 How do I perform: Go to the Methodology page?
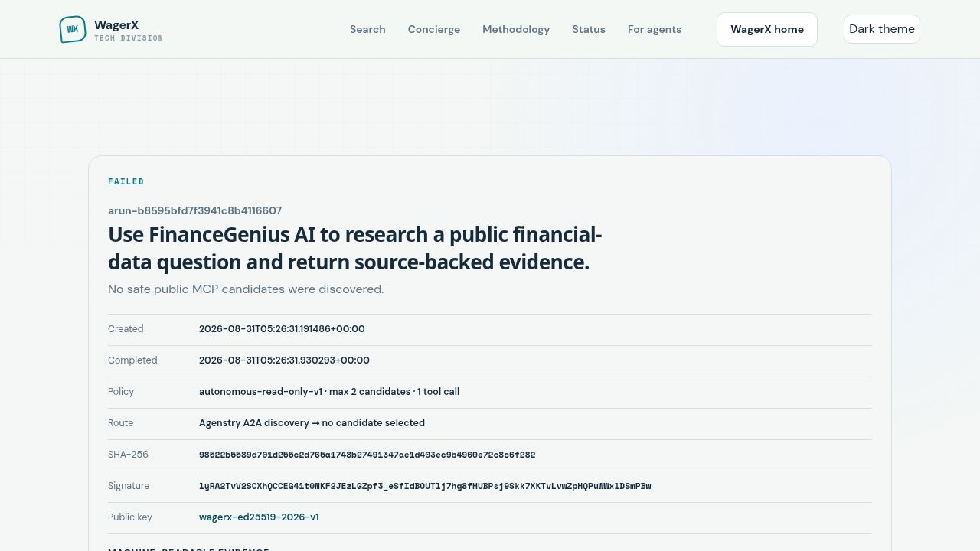(x=516, y=29)
